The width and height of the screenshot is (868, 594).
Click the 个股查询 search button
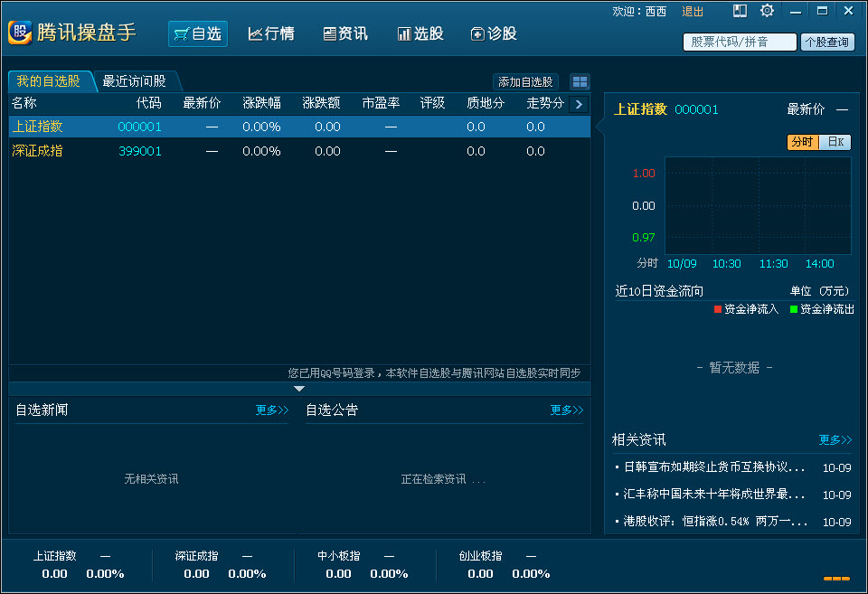tap(827, 42)
